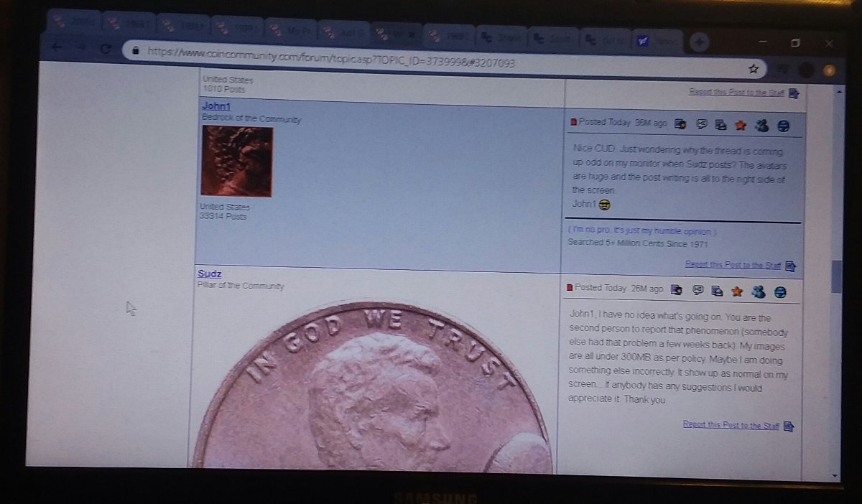Image resolution: width=862 pixels, height=504 pixels.
Task: Open the browser profile avatar
Action: 806,70
